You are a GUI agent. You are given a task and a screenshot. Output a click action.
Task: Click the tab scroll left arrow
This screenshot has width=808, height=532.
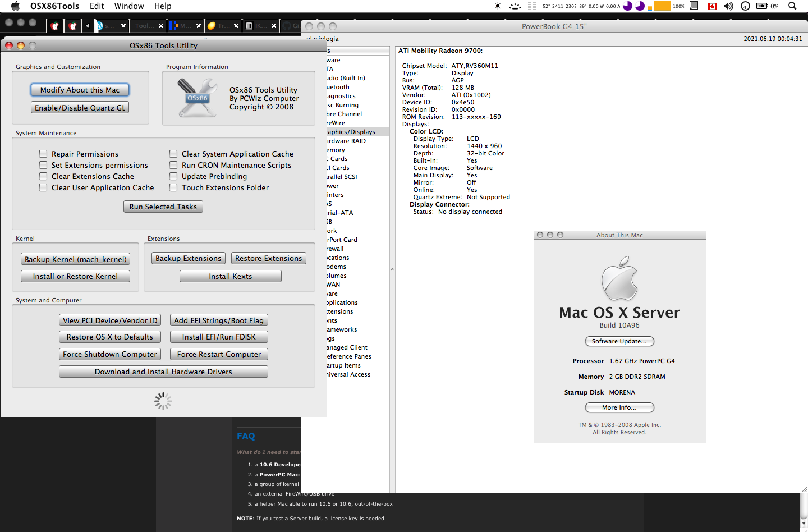tap(88, 26)
